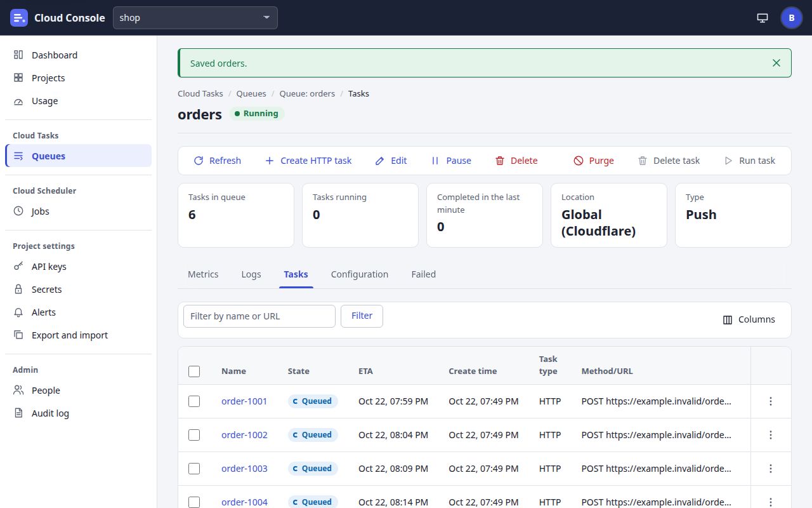Open the Usage page
Image resolution: width=812 pixels, height=508 pixels.
78,101
